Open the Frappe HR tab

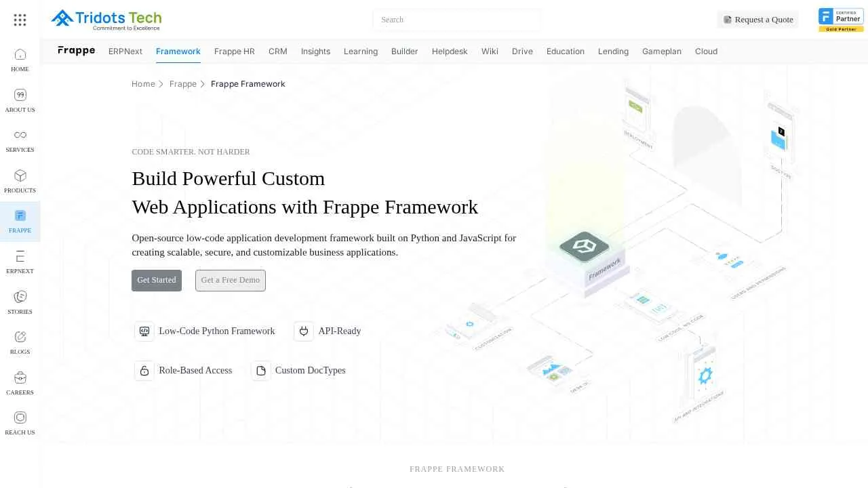point(235,52)
